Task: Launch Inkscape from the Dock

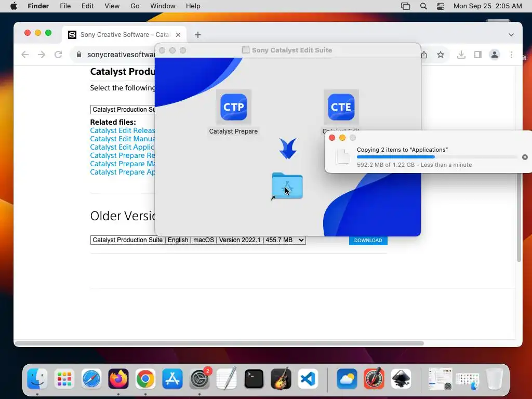Action: click(x=401, y=379)
